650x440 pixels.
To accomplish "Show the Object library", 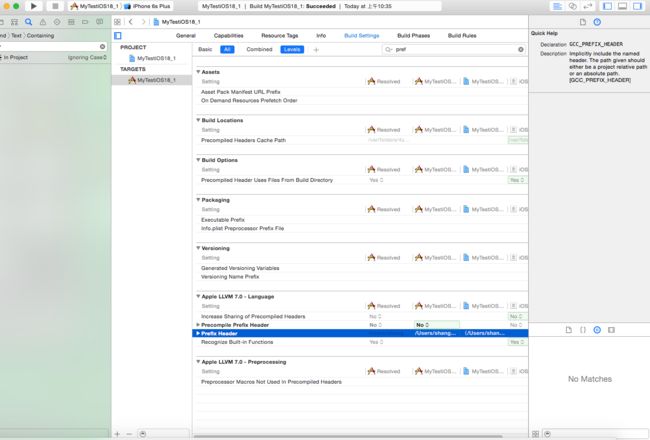I will coord(597,330).
